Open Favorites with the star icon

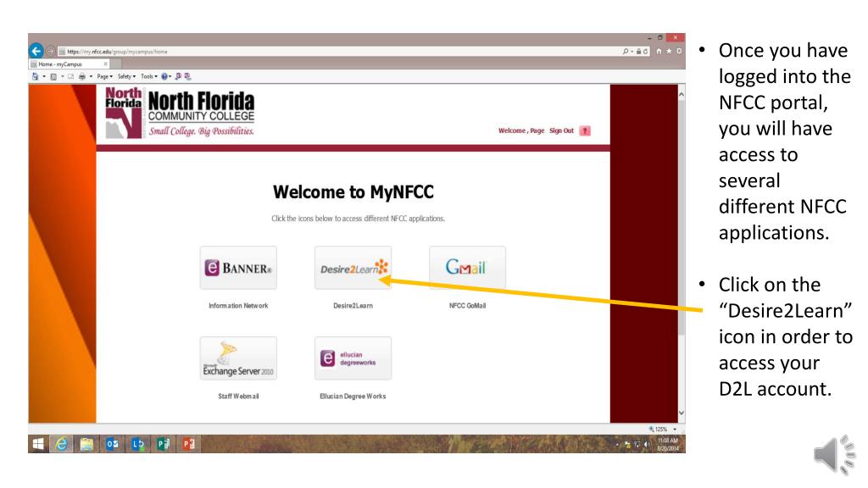[x=669, y=51]
